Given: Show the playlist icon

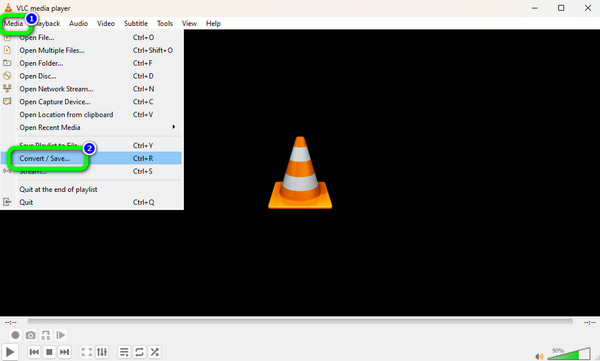Looking at the screenshot, I should pyautogui.click(x=124, y=352).
